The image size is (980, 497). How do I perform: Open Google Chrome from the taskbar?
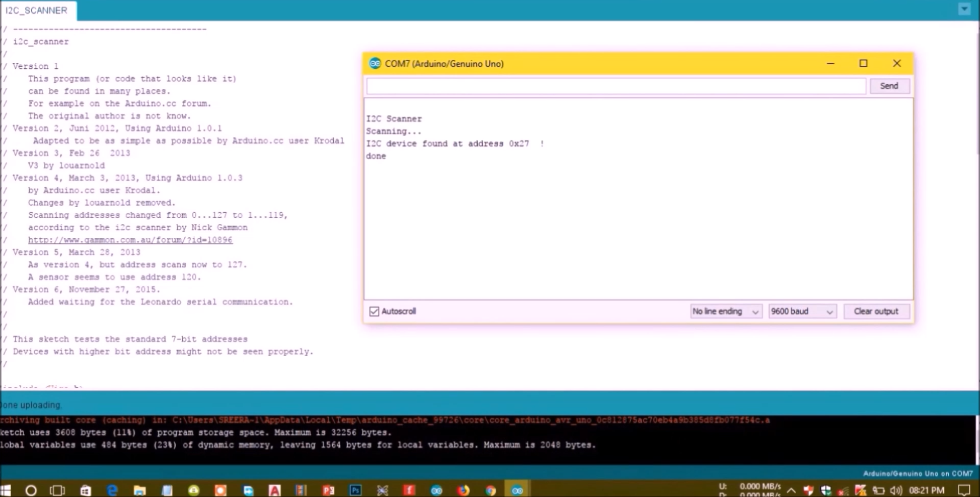pos(491,490)
